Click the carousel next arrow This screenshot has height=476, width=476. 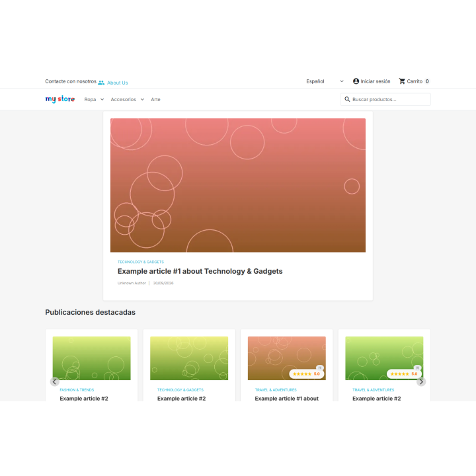pyautogui.click(x=421, y=381)
